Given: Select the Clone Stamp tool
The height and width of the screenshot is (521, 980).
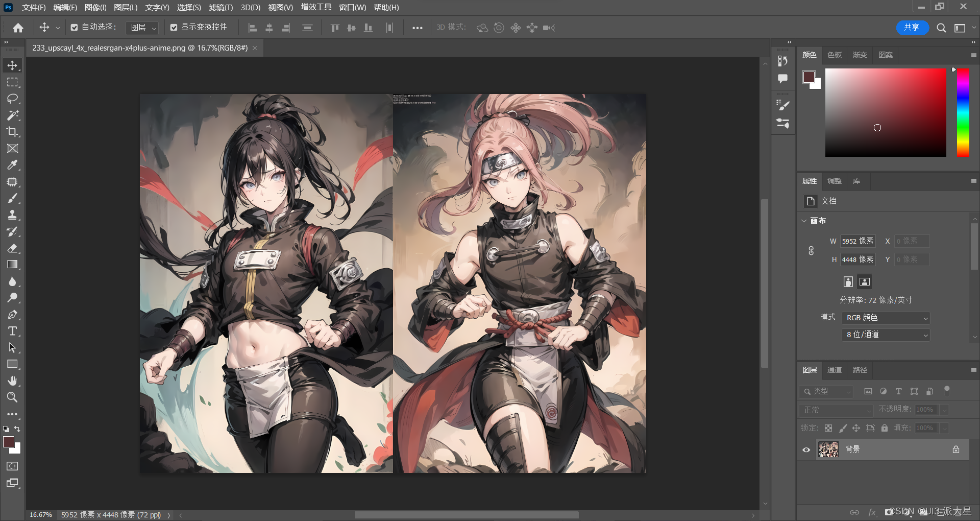Looking at the screenshot, I should tap(12, 215).
